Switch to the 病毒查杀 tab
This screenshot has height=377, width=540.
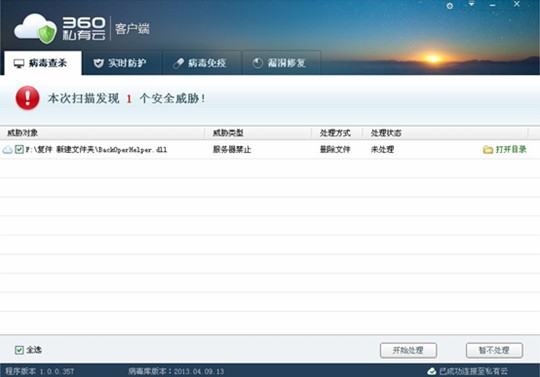click(x=43, y=63)
